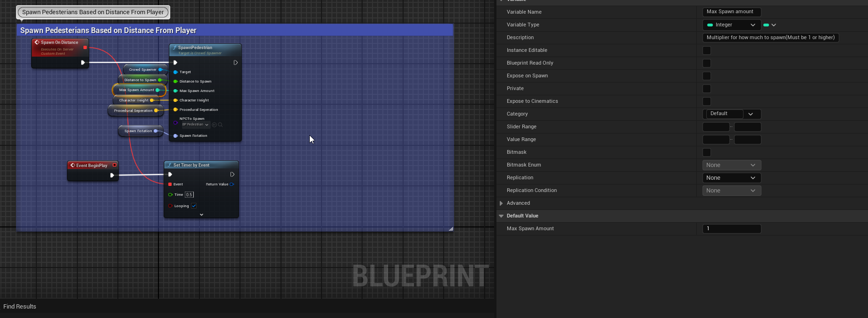Open the Replication dropdown
868x318 pixels.
(731, 178)
